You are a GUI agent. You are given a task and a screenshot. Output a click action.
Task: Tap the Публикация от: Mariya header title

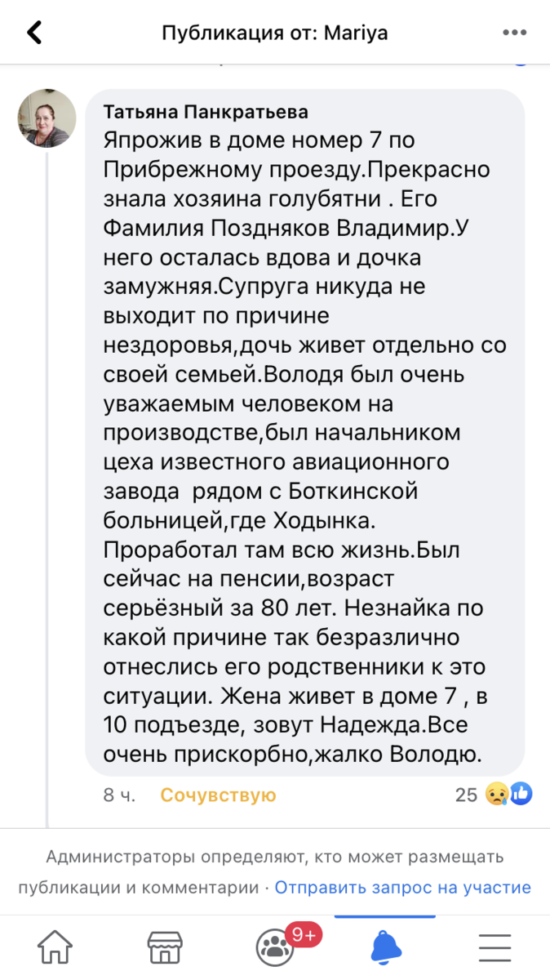click(x=275, y=33)
